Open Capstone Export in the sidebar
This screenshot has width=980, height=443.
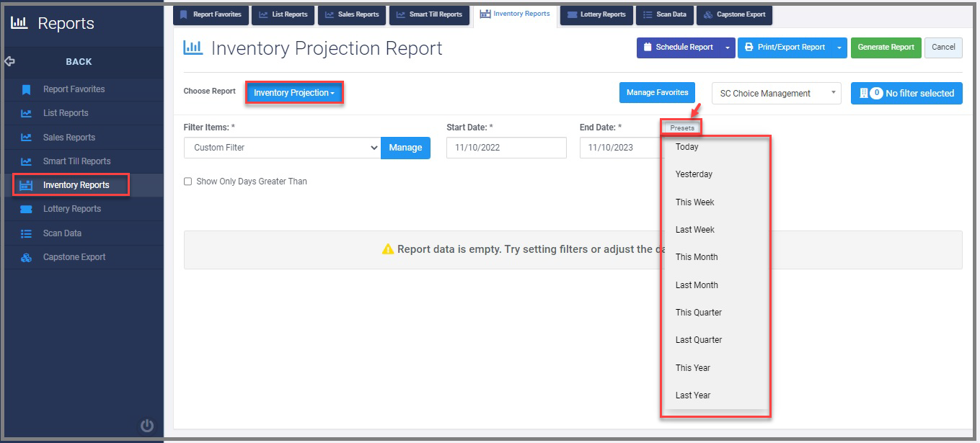pos(84,257)
